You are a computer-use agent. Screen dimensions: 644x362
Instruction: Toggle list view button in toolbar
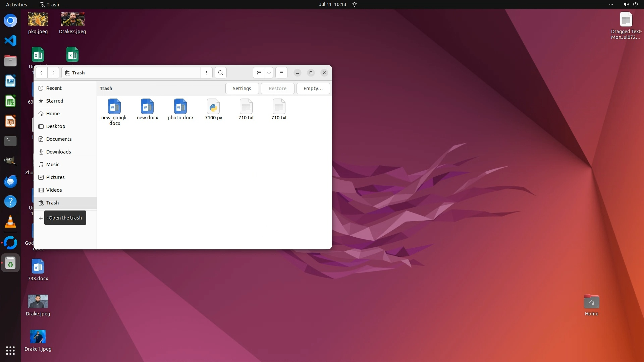pyautogui.click(x=259, y=73)
